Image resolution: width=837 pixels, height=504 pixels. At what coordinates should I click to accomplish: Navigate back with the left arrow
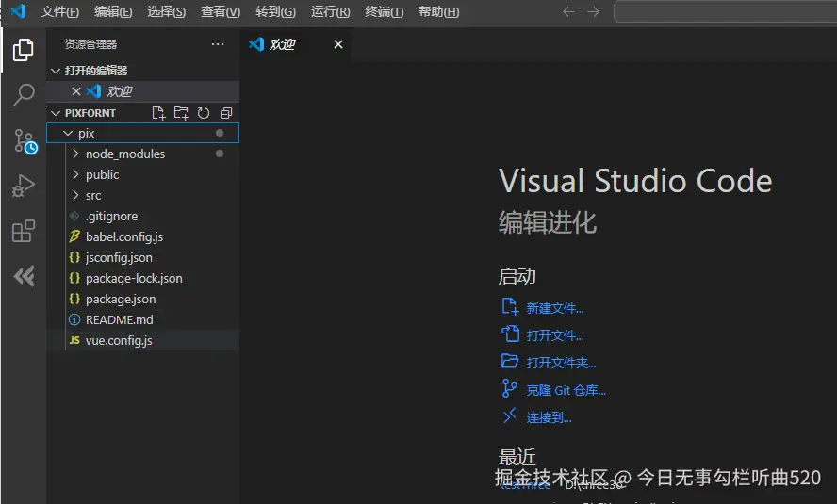(x=568, y=11)
